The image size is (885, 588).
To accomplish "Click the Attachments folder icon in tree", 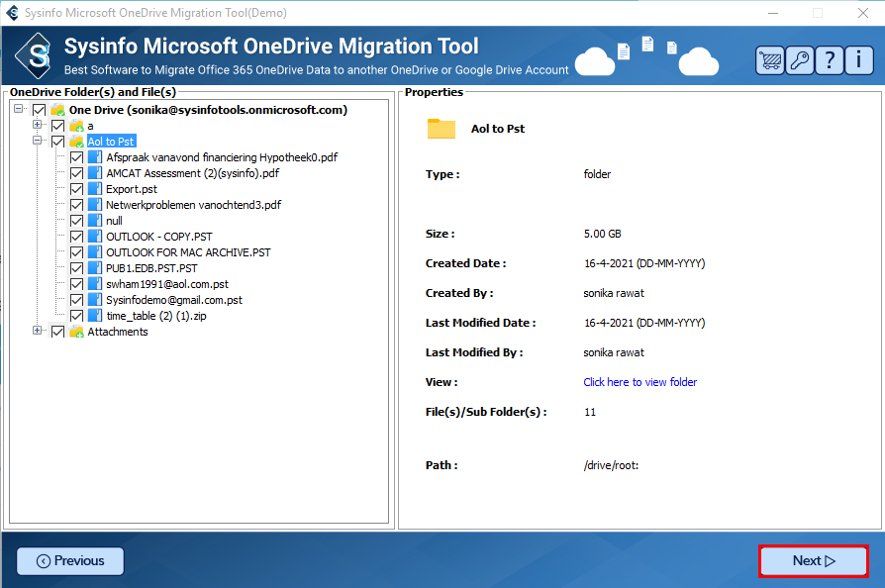I will 76,332.
